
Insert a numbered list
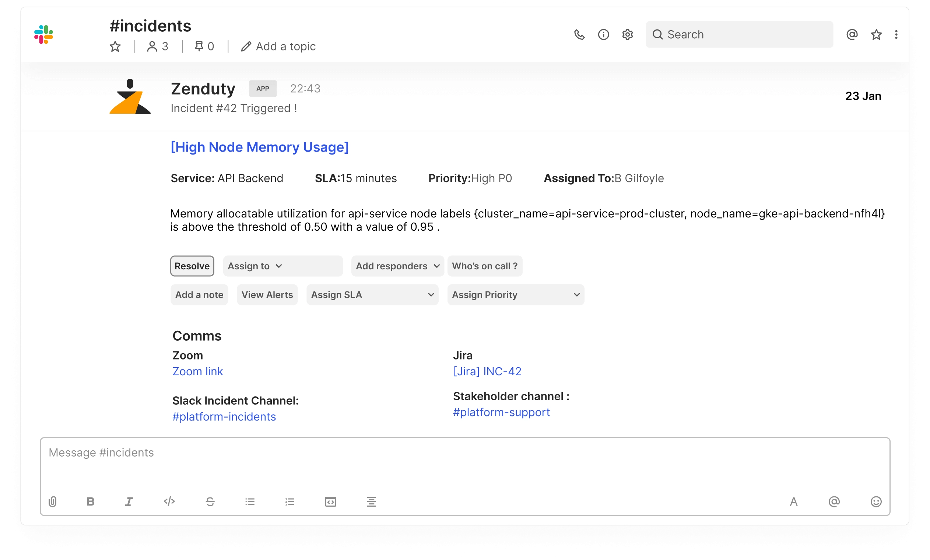[290, 501]
